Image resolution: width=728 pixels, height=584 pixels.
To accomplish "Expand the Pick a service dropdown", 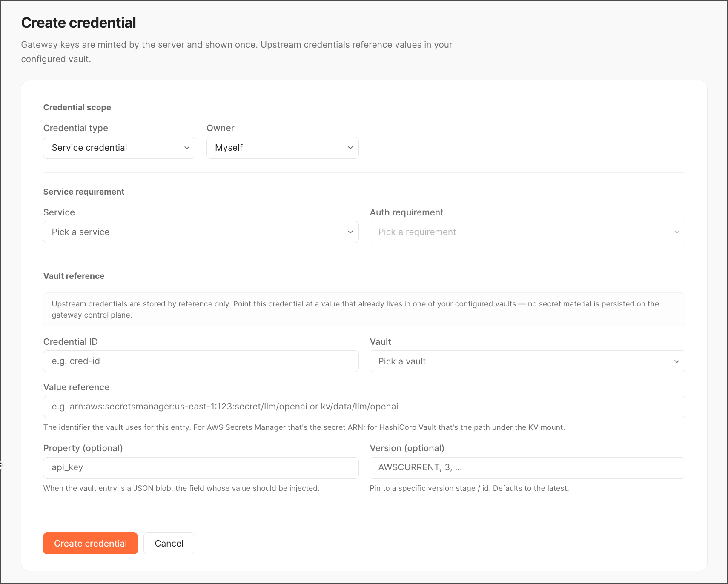I will (201, 232).
